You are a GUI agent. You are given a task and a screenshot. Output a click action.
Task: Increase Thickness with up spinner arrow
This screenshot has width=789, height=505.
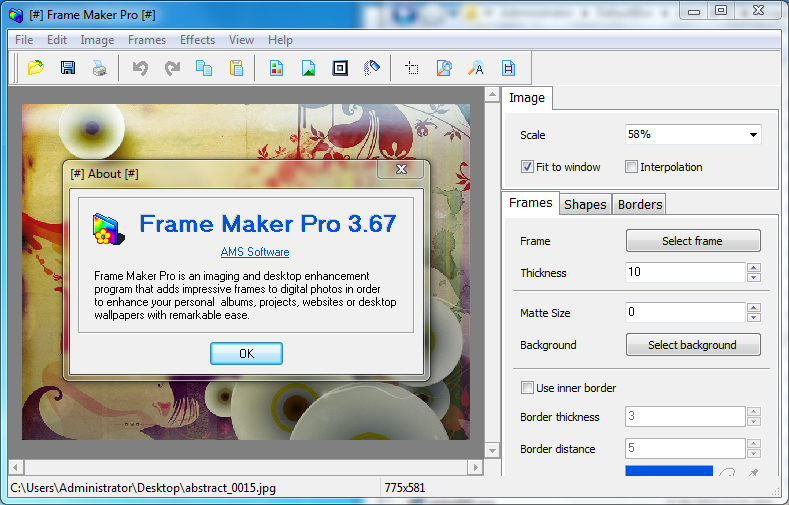pyautogui.click(x=754, y=268)
